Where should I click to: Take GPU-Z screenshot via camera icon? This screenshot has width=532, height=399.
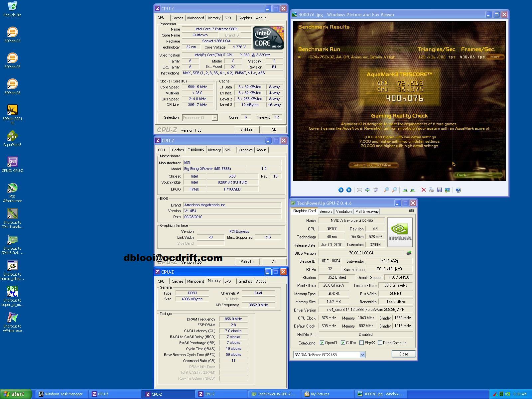[412, 210]
